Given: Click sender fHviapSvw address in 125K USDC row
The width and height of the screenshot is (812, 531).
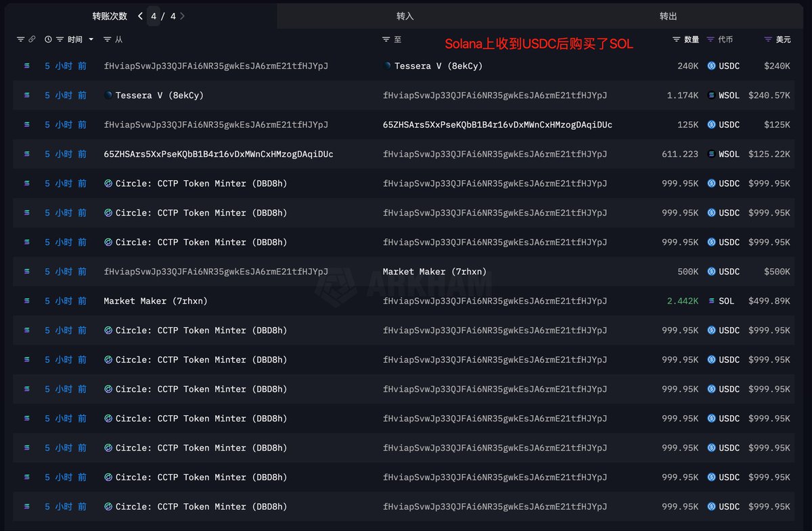Looking at the screenshot, I should 216,125.
